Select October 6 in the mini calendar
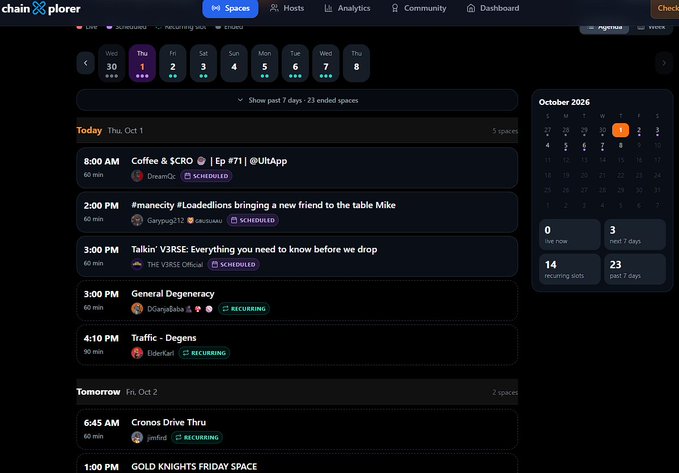 click(584, 146)
